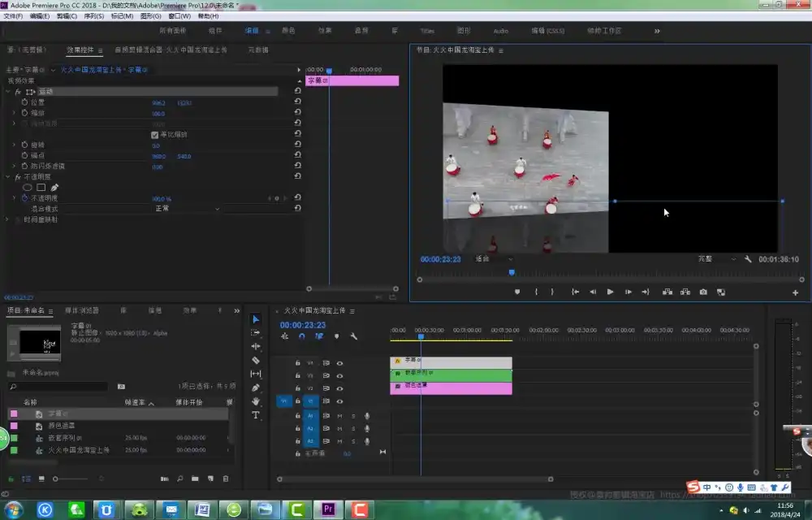This screenshot has width=812, height=520.
Task: Pick the Hand tool
Action: [x=256, y=401]
